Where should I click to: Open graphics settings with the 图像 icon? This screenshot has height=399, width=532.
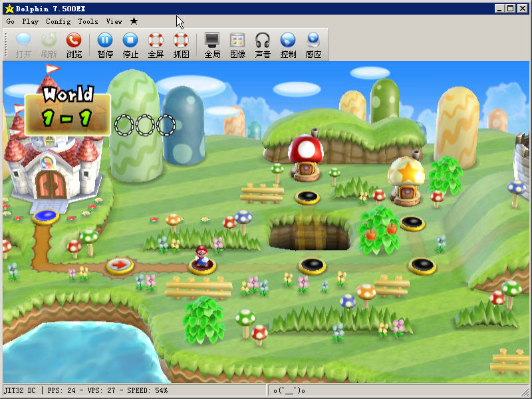[237, 45]
